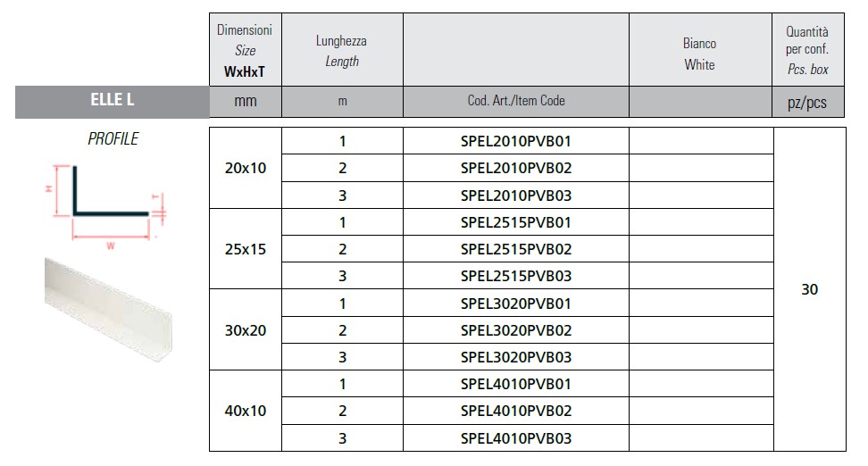The height and width of the screenshot is (466, 868).
Task: Select the 40x10 size cell
Action: pyautogui.click(x=245, y=412)
